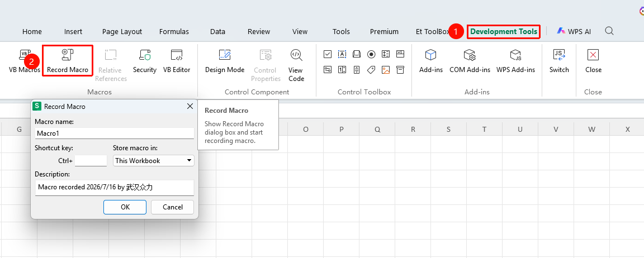Open the Tools tab
This screenshot has width=644, height=258.
342,32
